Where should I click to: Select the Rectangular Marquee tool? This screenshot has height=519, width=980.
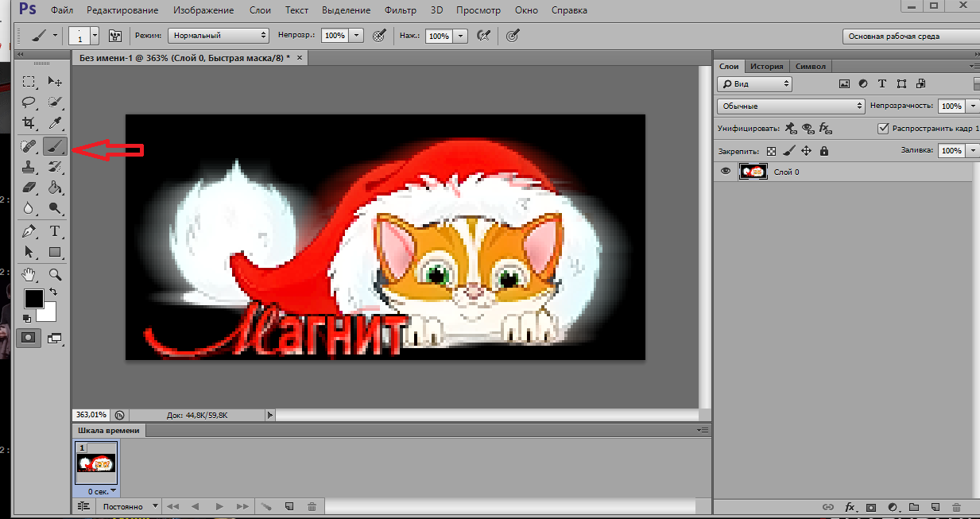coord(29,81)
